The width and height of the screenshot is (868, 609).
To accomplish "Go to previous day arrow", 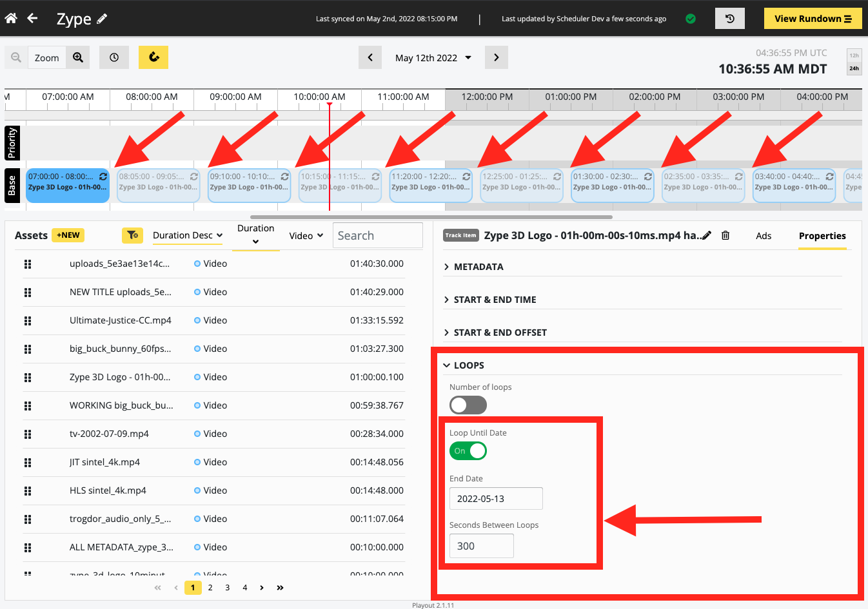I will click(370, 57).
